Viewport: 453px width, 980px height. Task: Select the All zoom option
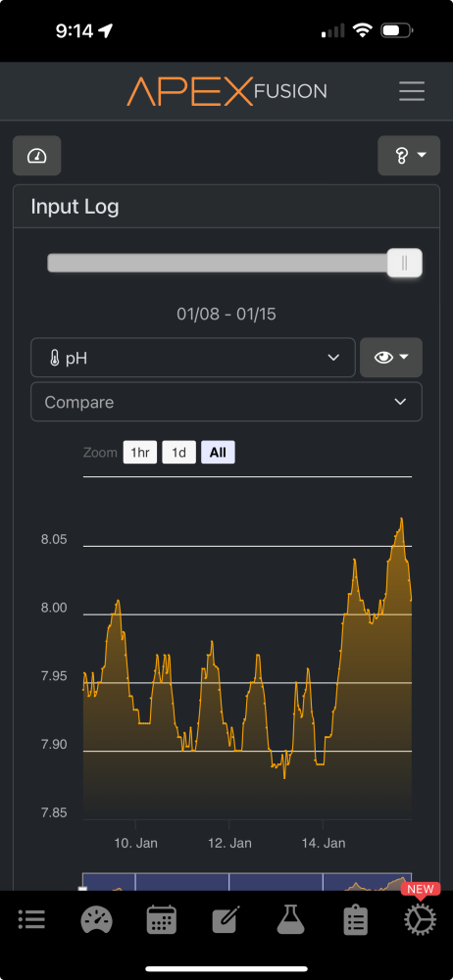(218, 453)
